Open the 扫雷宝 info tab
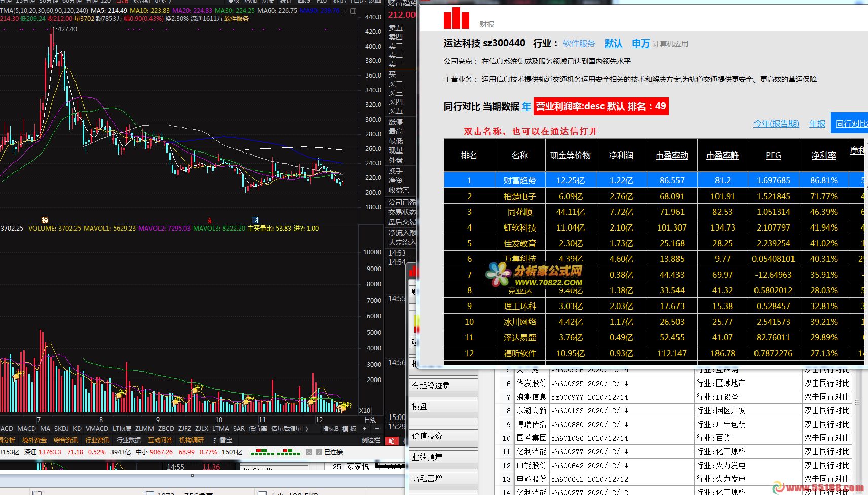Viewport: 868px width, 495px height. click(x=223, y=440)
